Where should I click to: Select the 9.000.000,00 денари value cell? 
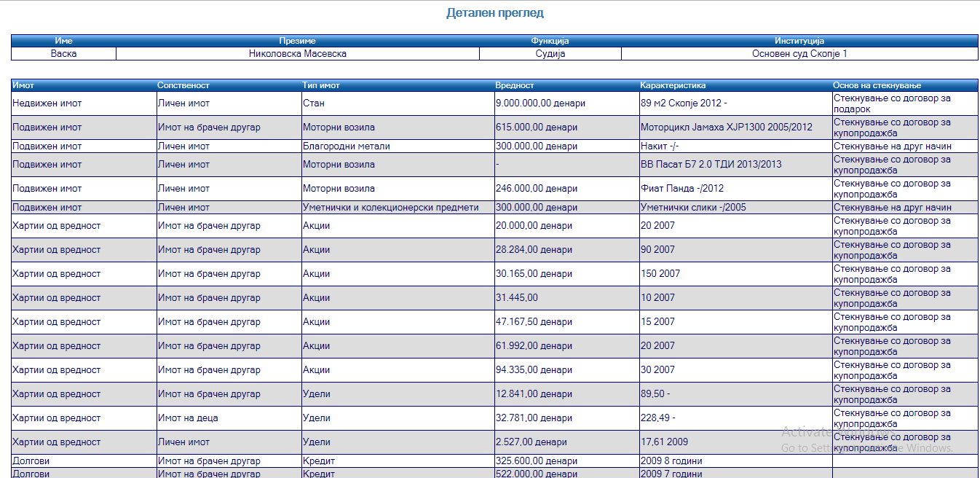coord(540,103)
